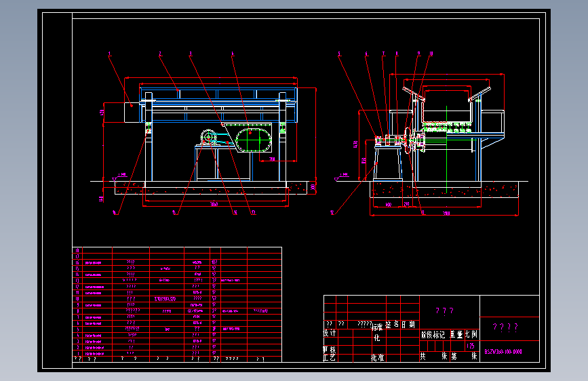Select the 200 dimension text under the side view
This screenshot has height=381, width=588.
(406, 204)
